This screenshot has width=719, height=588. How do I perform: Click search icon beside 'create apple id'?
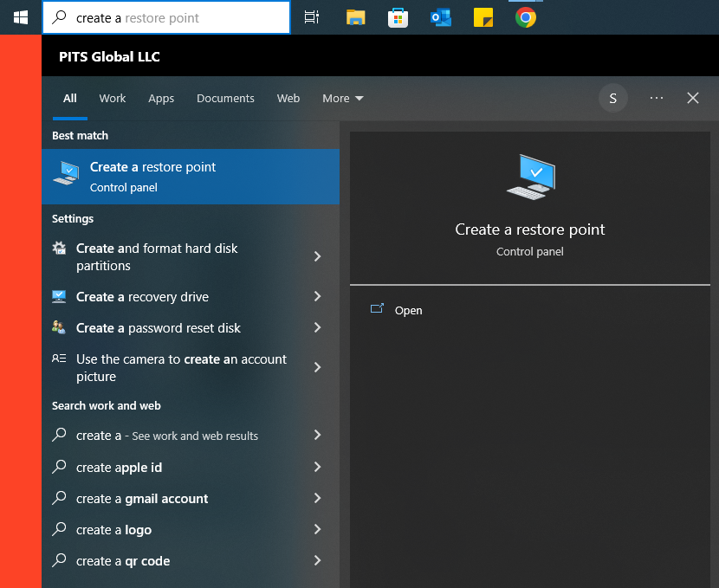pyautogui.click(x=59, y=467)
